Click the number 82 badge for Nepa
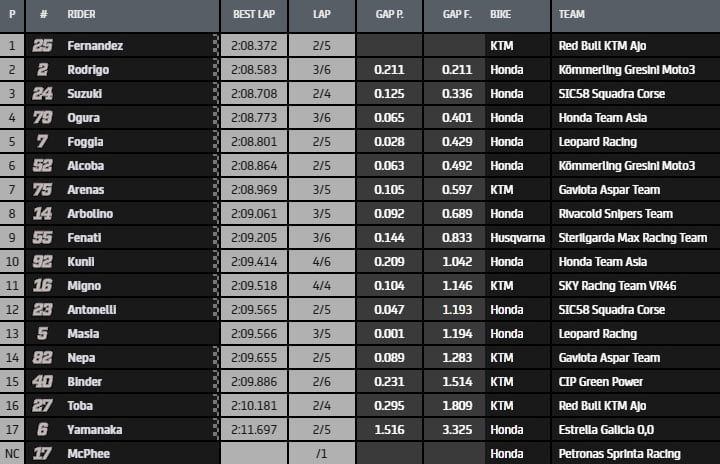This screenshot has width=720, height=464. click(43, 358)
